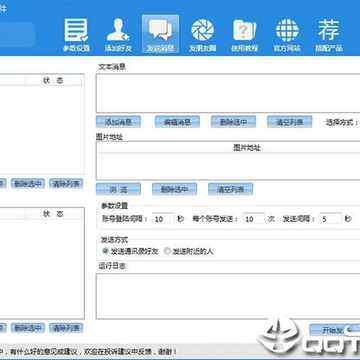Open 搭配产品 recommended products icon
Screen dimensions: 360x360
click(329, 34)
